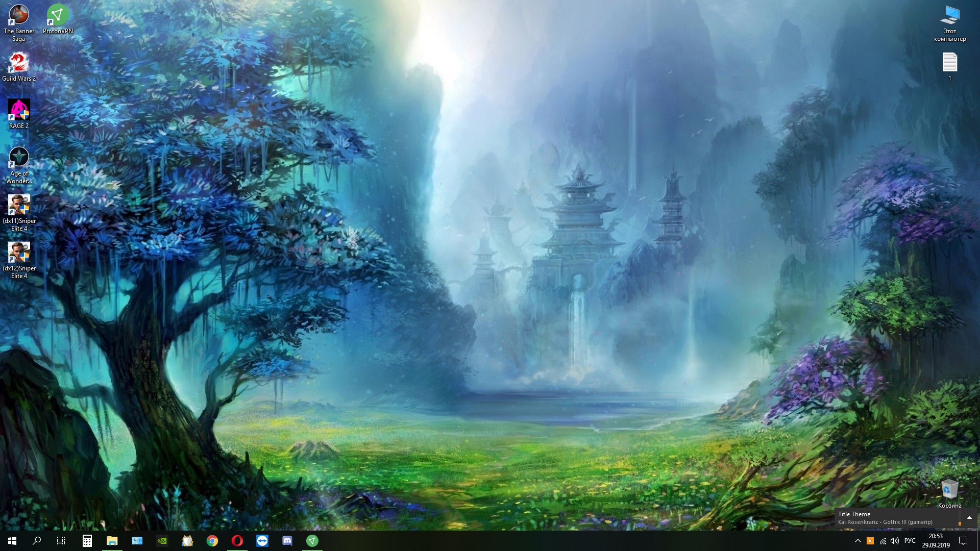
Task: Open TeamViewer from the taskbar
Action: [x=262, y=541]
